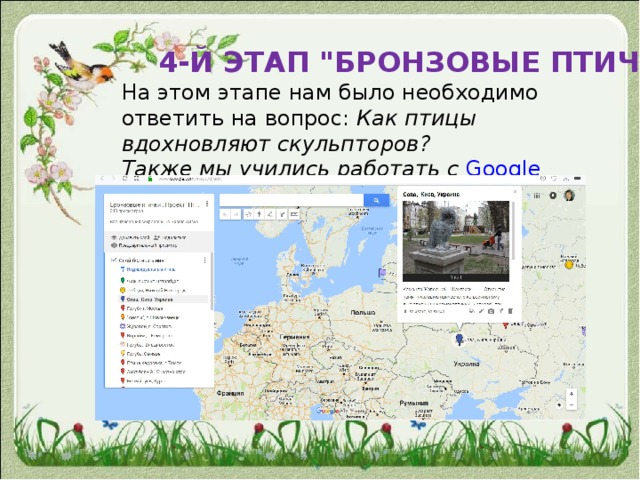Open the Google apps grid icon
Image resolution: width=640 pixels, height=480 pixels.
pos(537,196)
